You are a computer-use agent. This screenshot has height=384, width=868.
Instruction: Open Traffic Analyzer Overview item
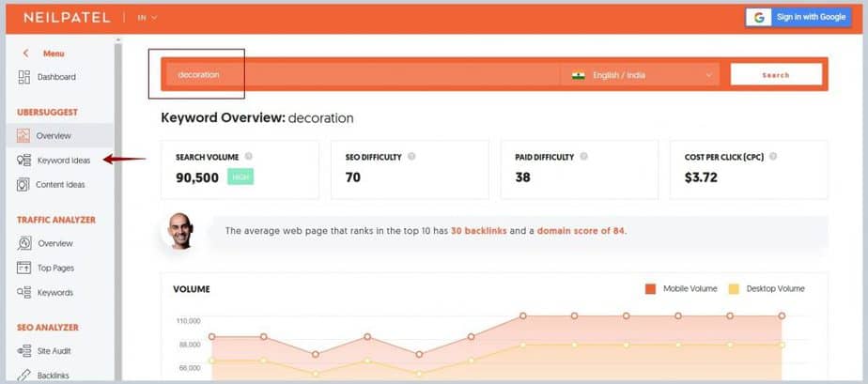coord(55,243)
